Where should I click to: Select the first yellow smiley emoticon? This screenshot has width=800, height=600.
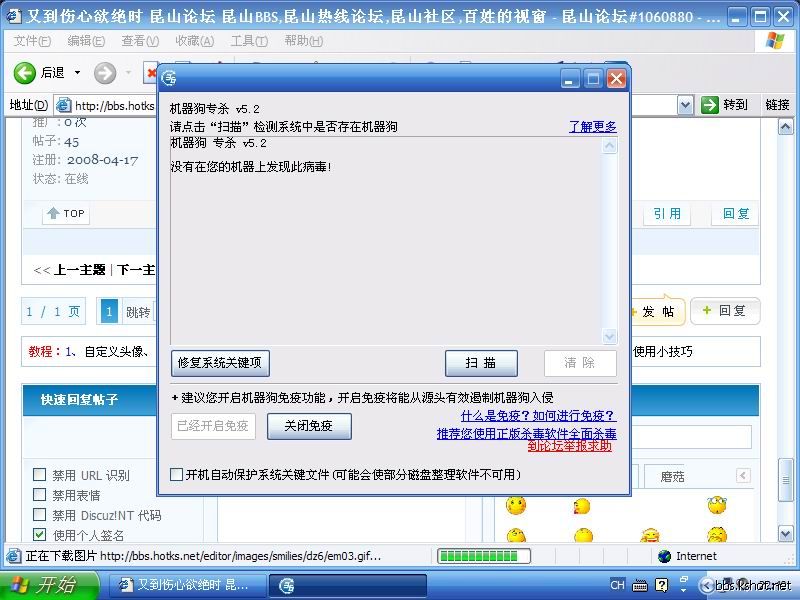point(516,506)
